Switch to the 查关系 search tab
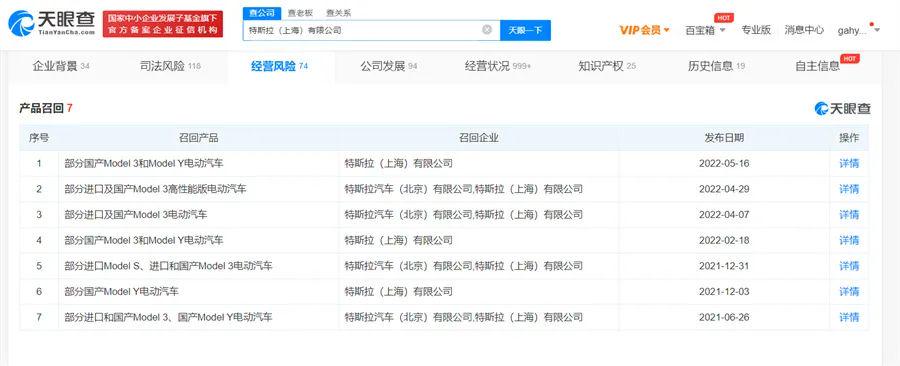Viewport: 900px width, 366px height. [x=339, y=13]
